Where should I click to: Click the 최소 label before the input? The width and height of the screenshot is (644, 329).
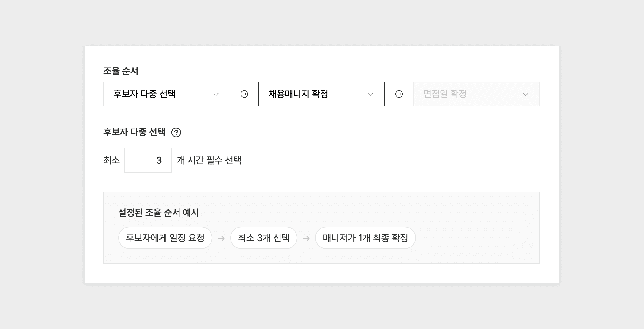[x=111, y=160]
